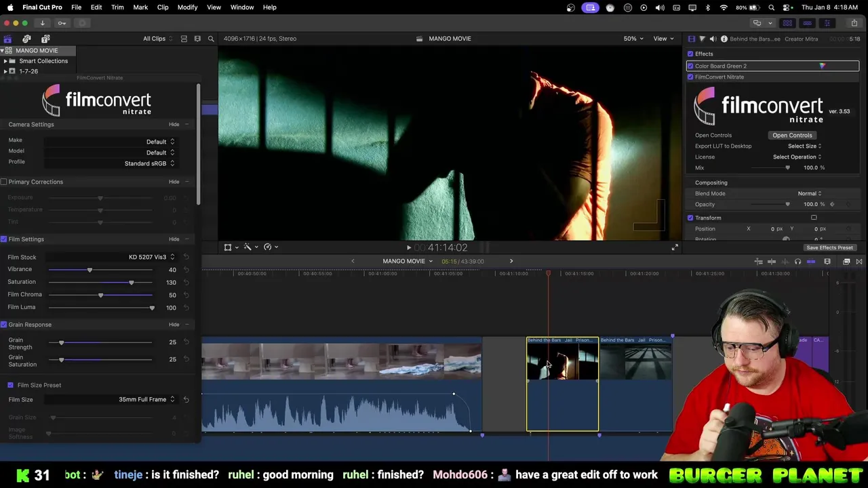Open the File menu

coord(77,7)
